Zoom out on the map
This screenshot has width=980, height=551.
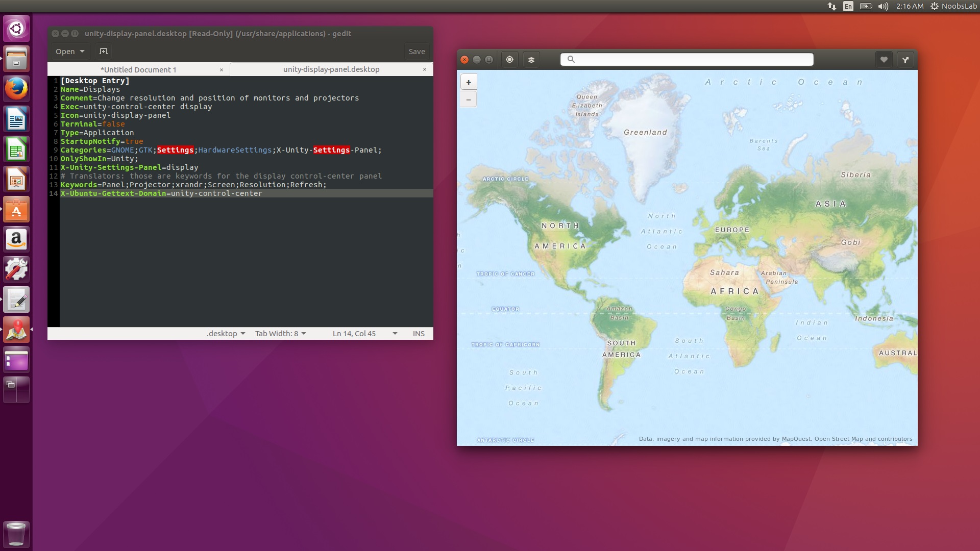469,99
